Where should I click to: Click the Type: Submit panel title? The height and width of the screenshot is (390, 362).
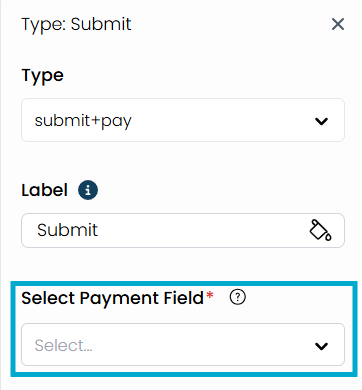tap(76, 25)
